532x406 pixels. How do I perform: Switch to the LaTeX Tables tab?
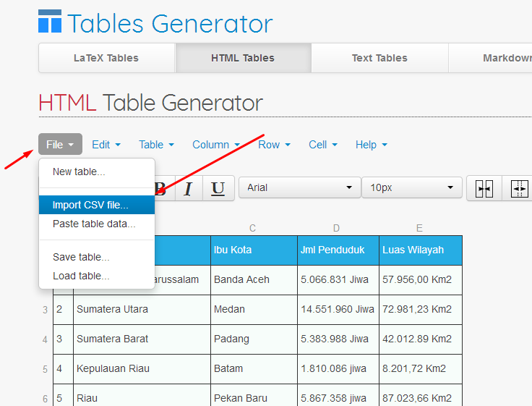106,58
